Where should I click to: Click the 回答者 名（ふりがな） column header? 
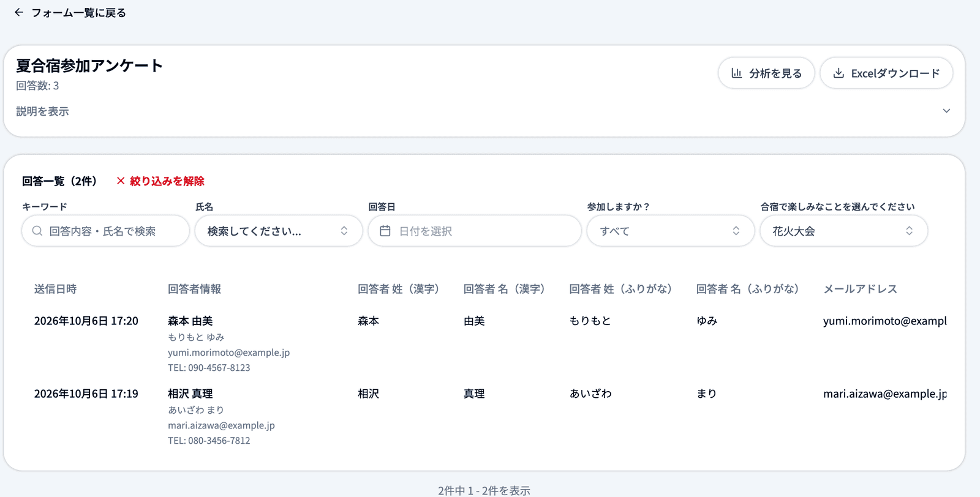coord(747,289)
